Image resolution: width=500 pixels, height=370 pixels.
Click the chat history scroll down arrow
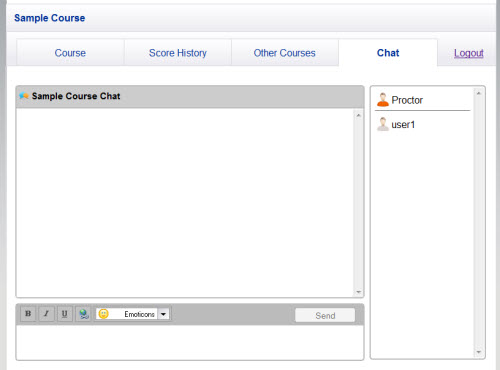[x=358, y=292]
